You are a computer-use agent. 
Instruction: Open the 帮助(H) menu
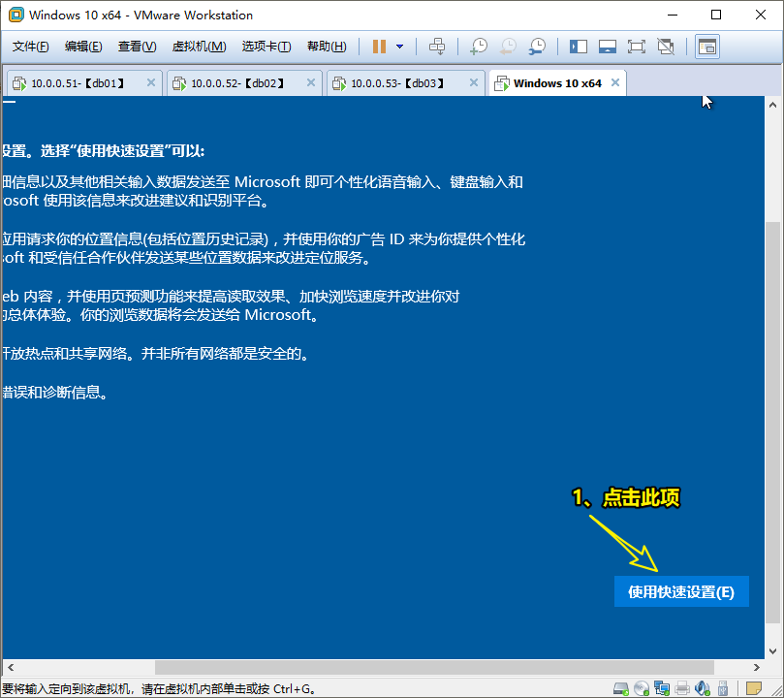[327, 47]
